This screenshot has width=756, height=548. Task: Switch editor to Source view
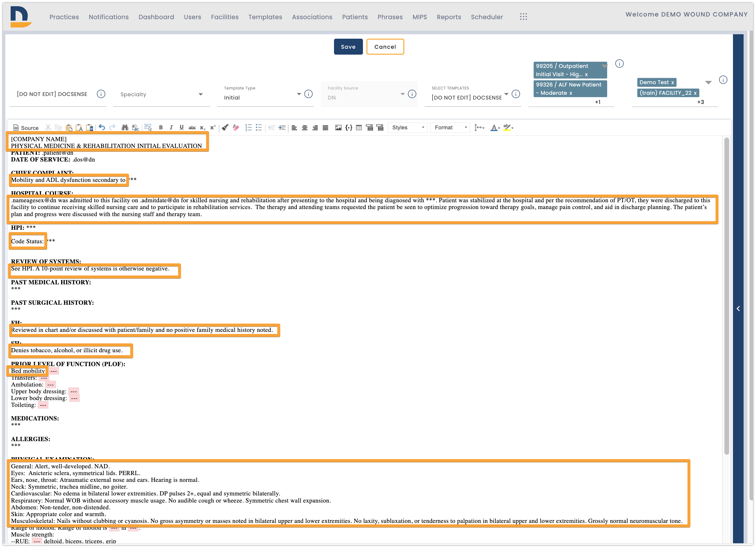click(26, 128)
